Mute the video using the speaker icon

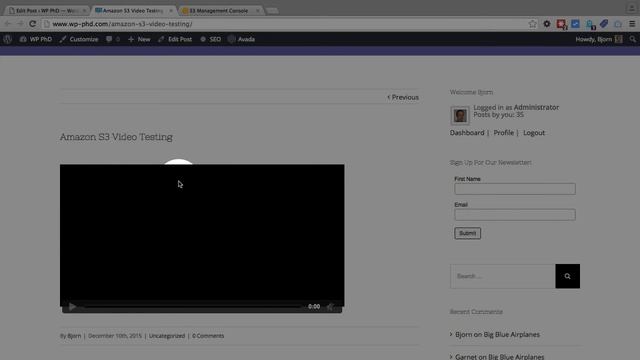(330, 307)
